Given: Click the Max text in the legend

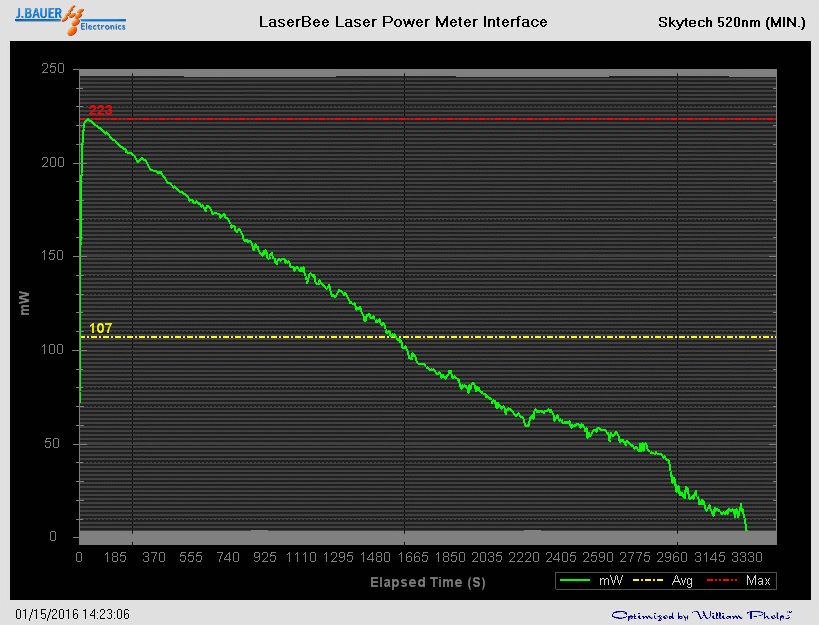Looking at the screenshot, I should point(758,580).
